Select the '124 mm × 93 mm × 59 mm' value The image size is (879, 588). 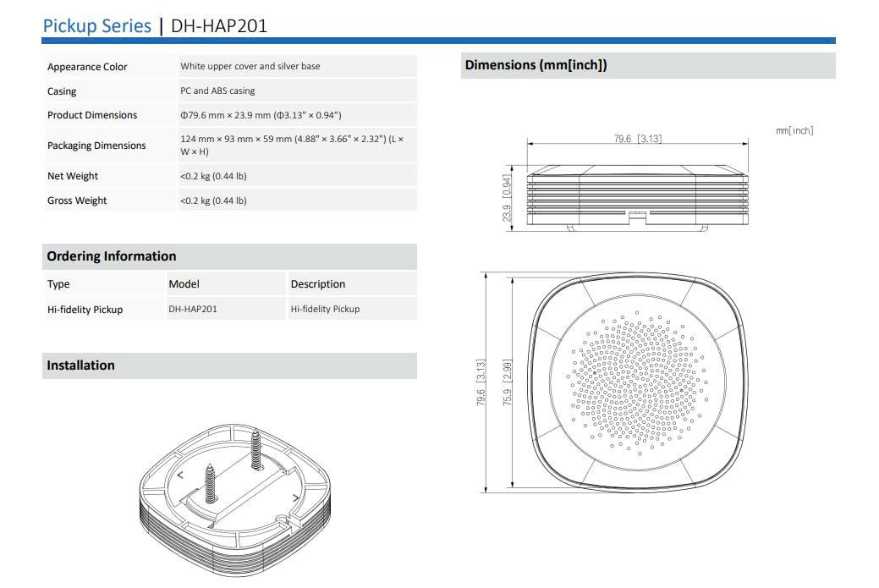(x=236, y=139)
